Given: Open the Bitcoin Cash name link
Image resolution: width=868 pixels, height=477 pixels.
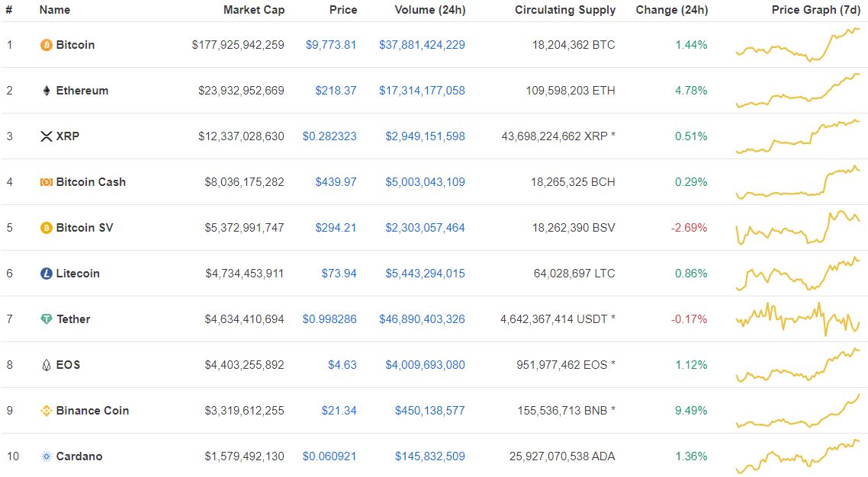Looking at the screenshot, I should (x=91, y=182).
